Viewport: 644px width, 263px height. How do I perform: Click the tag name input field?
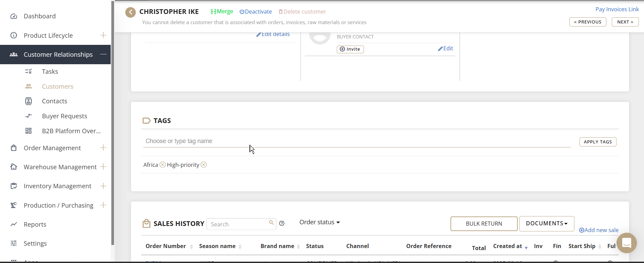(356, 141)
